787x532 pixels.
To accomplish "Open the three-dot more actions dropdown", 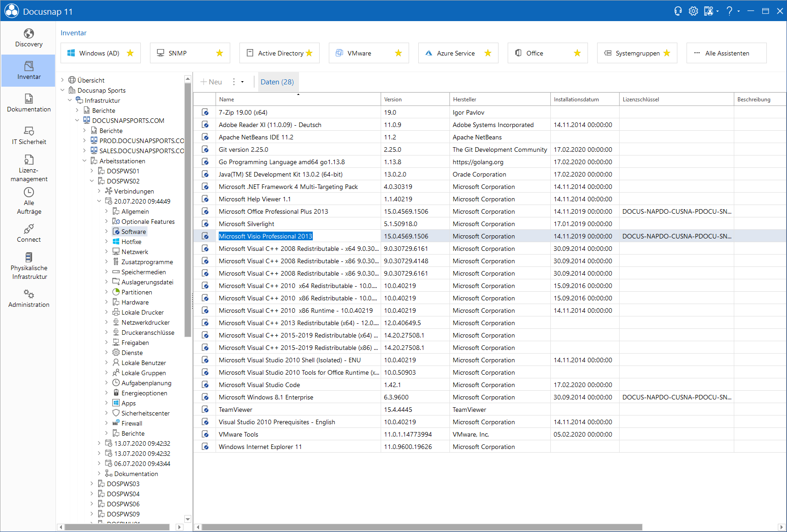I will tap(238, 82).
